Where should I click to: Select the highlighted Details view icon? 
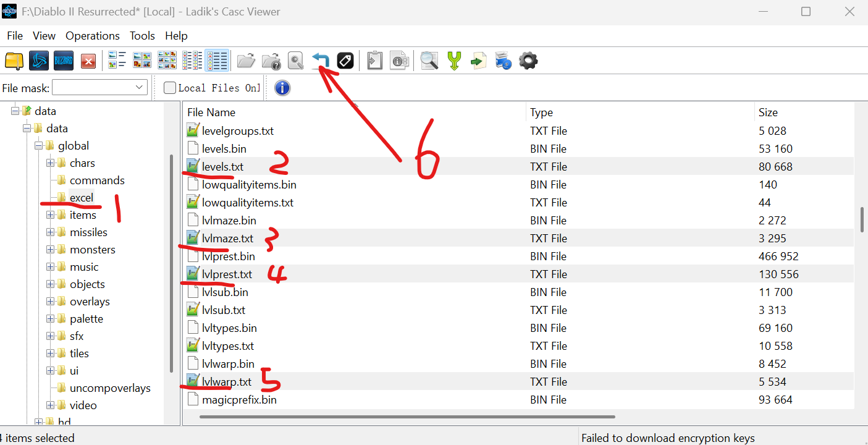(x=217, y=61)
